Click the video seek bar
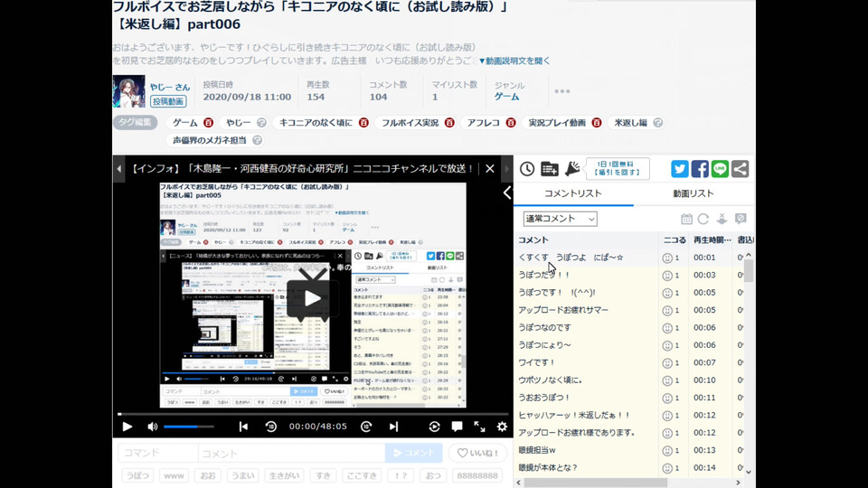 tap(313, 414)
